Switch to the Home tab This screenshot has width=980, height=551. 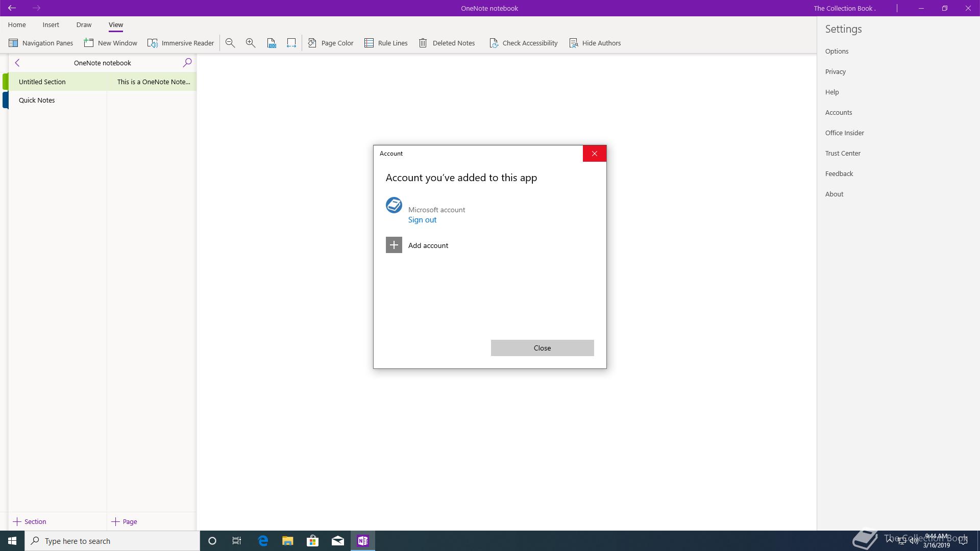pyautogui.click(x=17, y=24)
